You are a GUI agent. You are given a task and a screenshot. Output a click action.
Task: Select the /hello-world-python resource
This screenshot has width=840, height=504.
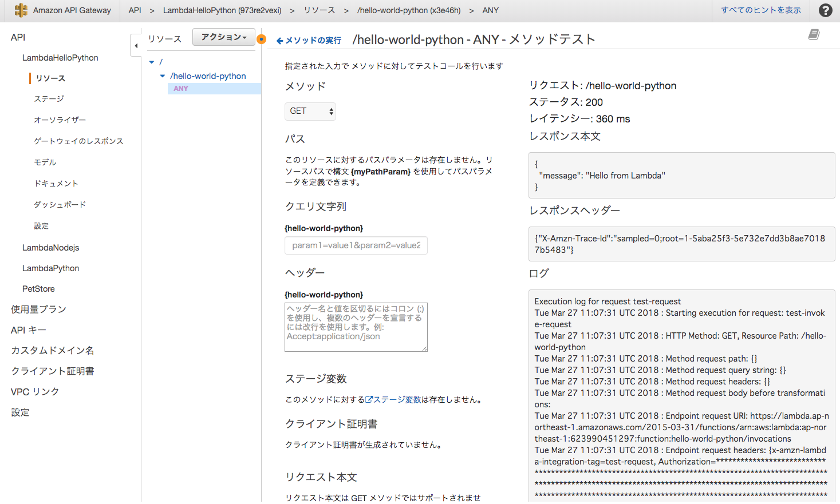click(208, 76)
